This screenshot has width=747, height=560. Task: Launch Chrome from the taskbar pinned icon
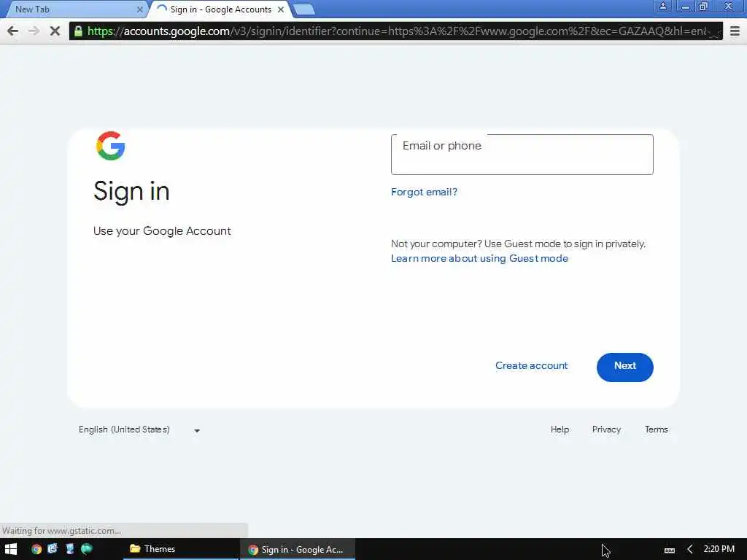coord(36,549)
